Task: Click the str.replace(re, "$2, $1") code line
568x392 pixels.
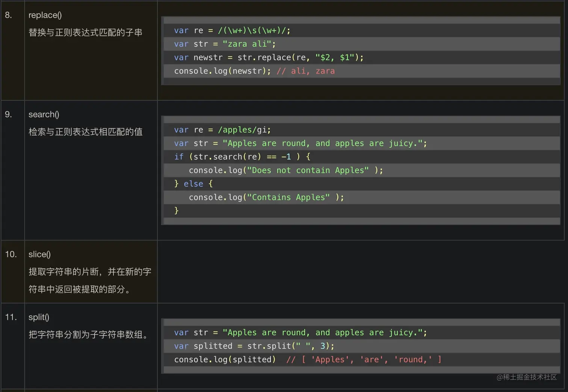Action: (269, 58)
